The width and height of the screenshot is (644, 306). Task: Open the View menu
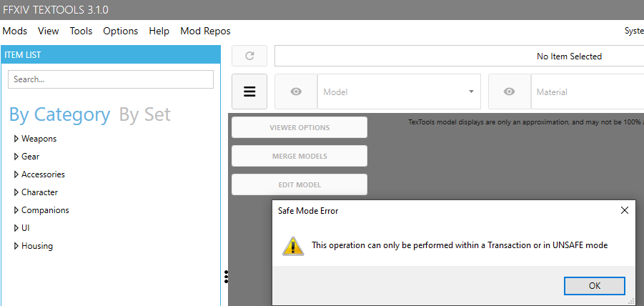pos(49,31)
